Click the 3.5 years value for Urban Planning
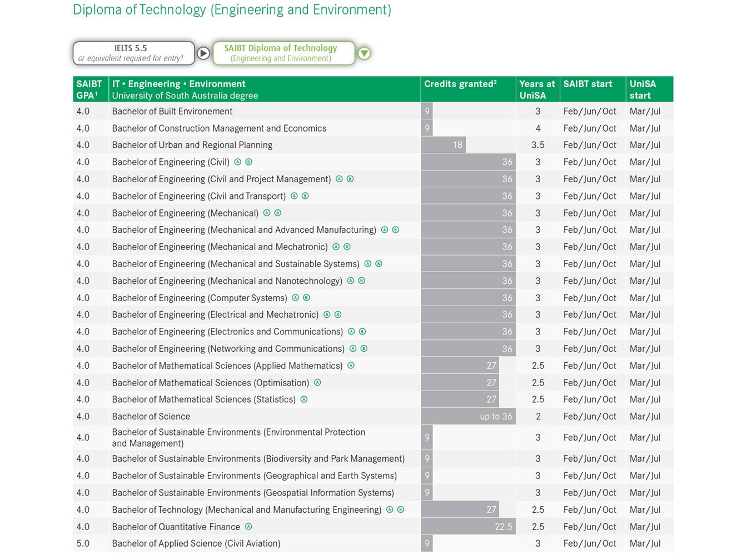The height and width of the screenshot is (560, 747). (538, 145)
